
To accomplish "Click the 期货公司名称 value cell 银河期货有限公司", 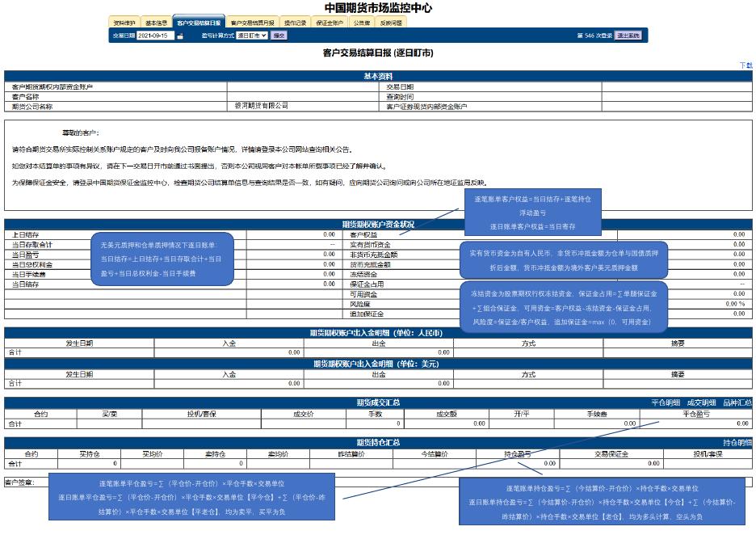I will [x=262, y=106].
